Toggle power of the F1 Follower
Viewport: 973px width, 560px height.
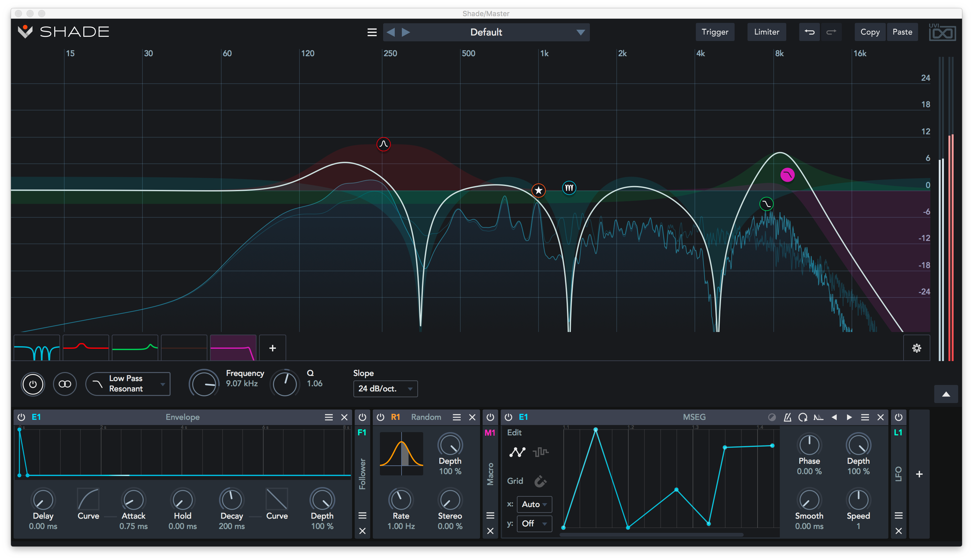pyautogui.click(x=362, y=417)
